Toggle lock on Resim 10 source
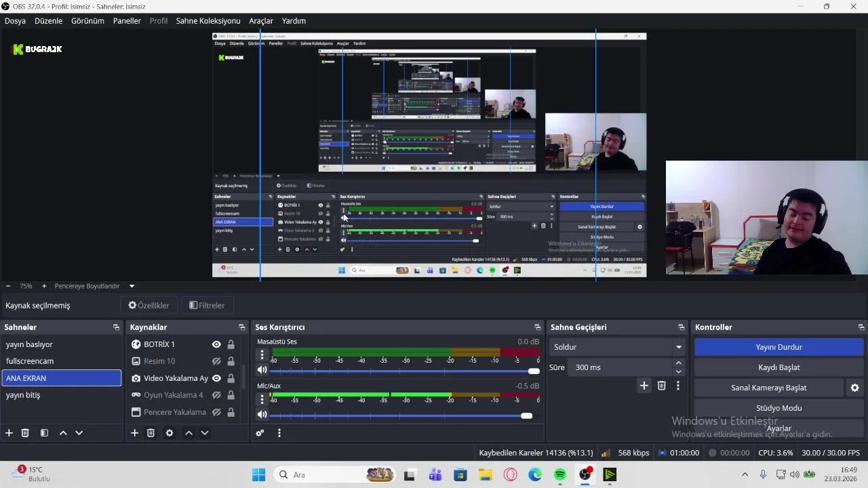 231,361
